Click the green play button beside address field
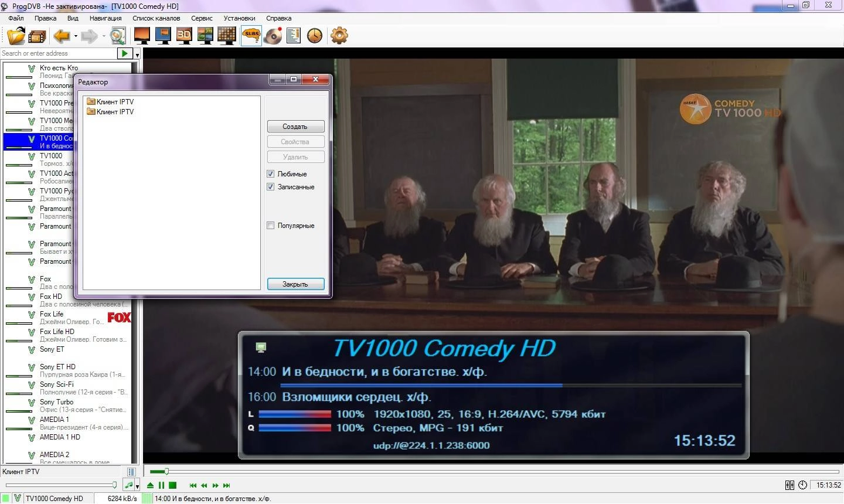Viewport: 844px width, 504px height. coord(125,53)
